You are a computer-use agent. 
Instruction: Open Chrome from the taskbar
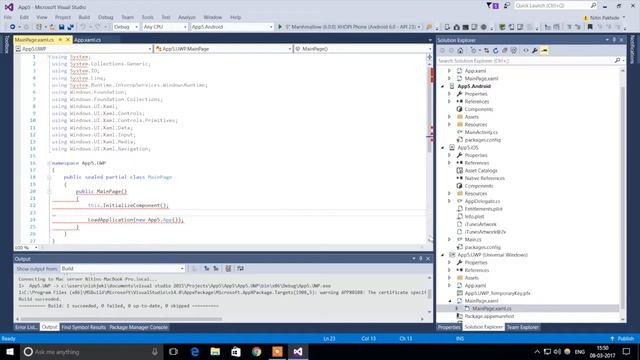256,351
